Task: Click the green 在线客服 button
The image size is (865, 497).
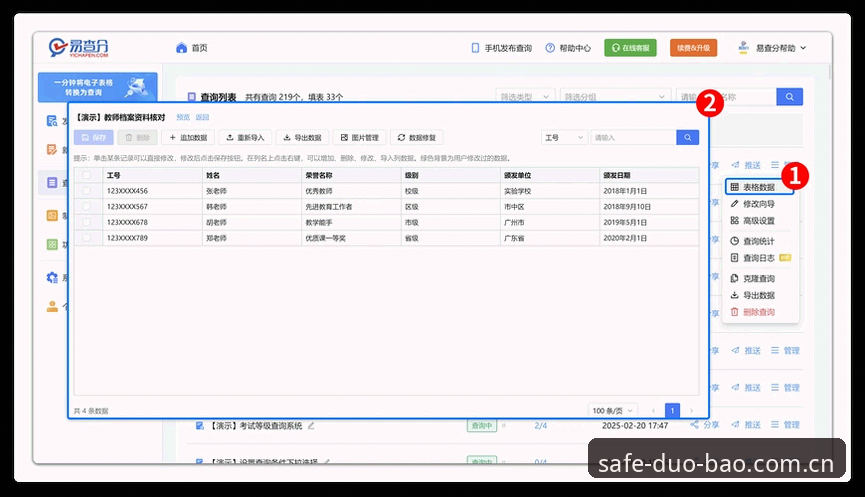Action: click(x=630, y=48)
